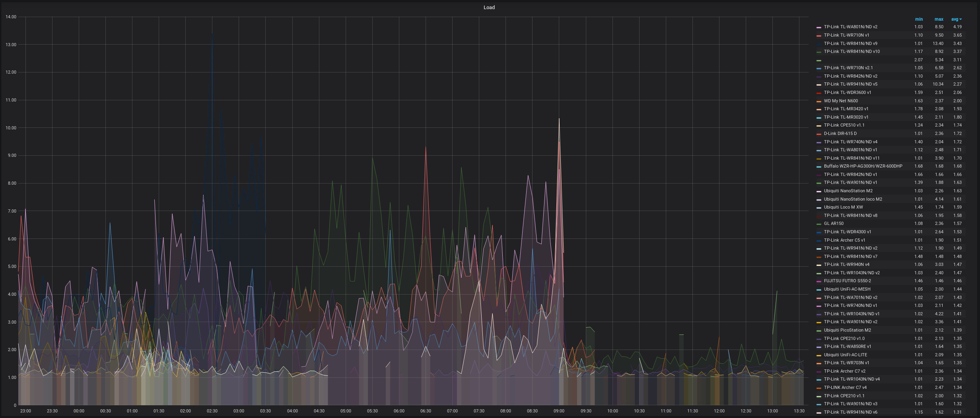Select legend label TP-Link TL-WA701N/ND v2
The width and height of the screenshot is (980, 418).
point(850,297)
